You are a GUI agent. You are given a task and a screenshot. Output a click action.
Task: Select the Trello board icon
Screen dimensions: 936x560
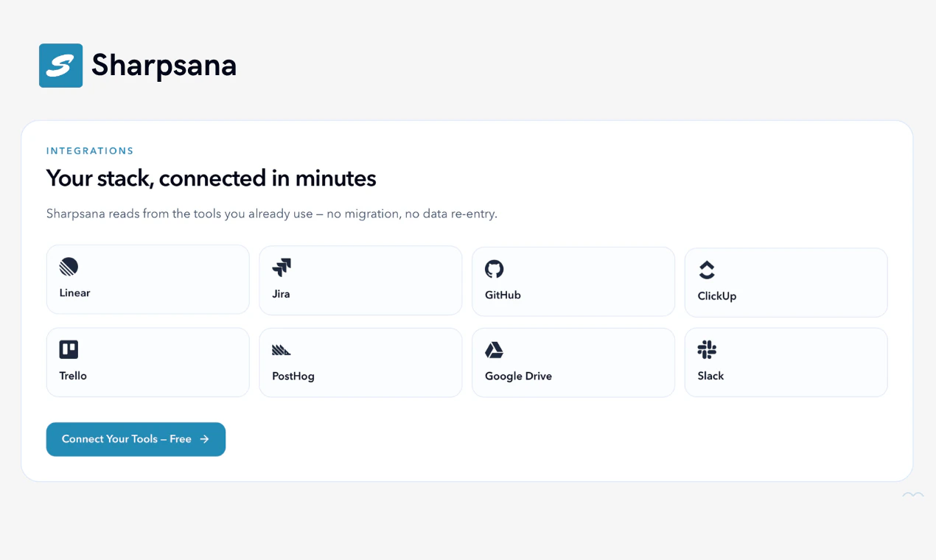(69, 350)
